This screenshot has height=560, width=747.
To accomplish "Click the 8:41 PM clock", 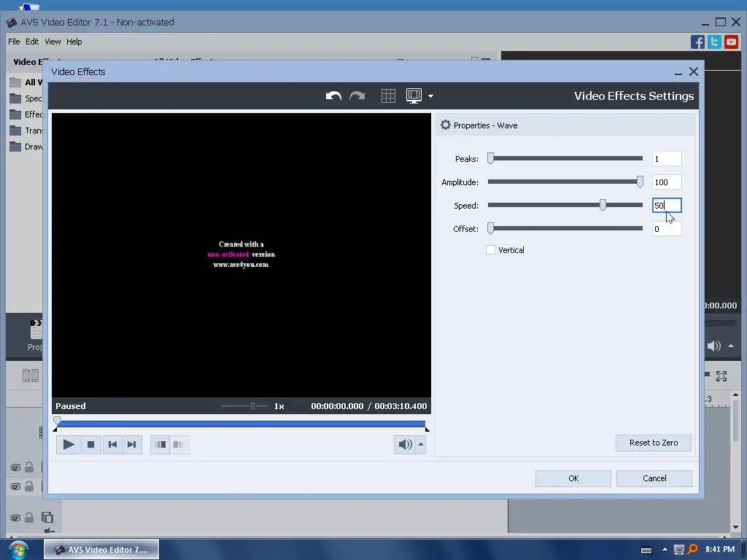I will pos(720,550).
